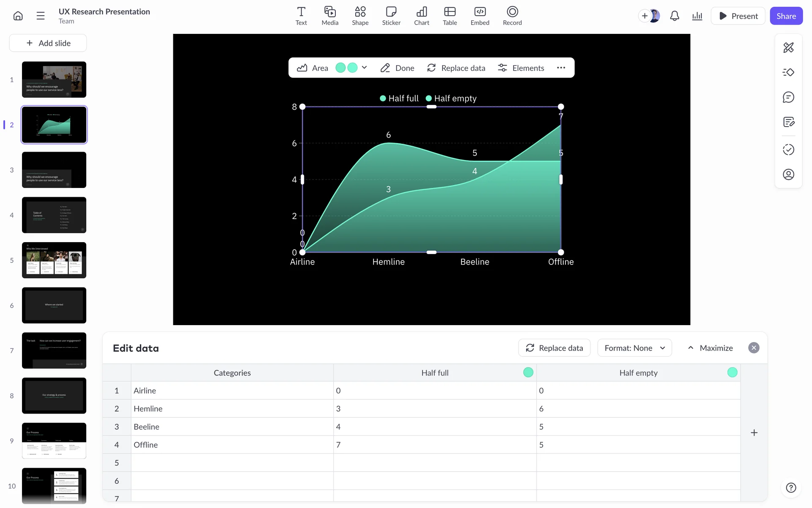Click the home icon
Viewport: 812px width, 508px height.
click(18, 16)
